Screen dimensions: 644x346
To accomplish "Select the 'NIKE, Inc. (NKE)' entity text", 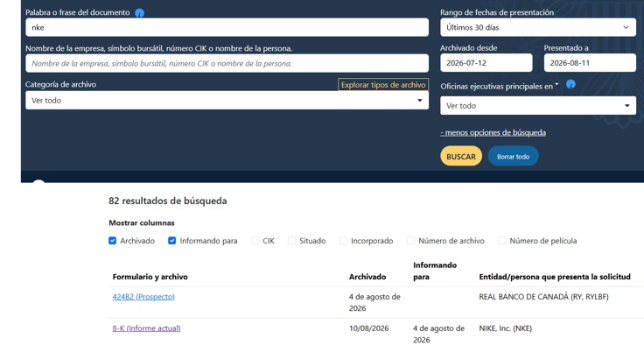I will 505,328.
